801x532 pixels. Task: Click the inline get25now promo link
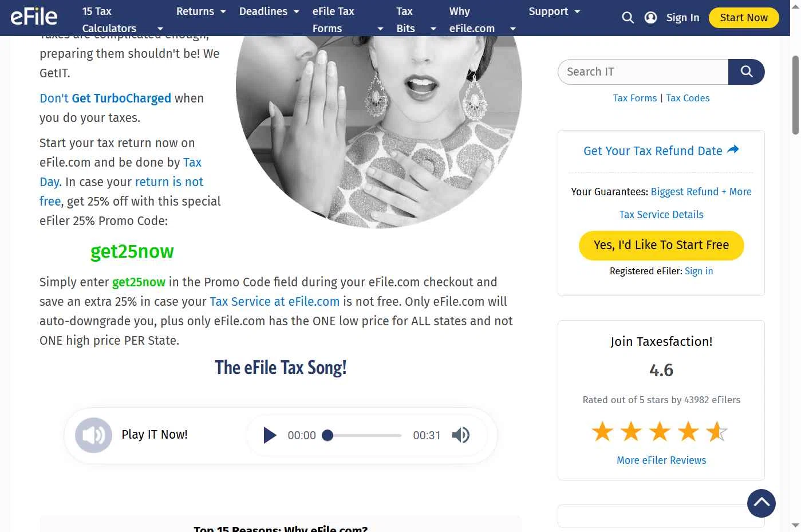(139, 282)
